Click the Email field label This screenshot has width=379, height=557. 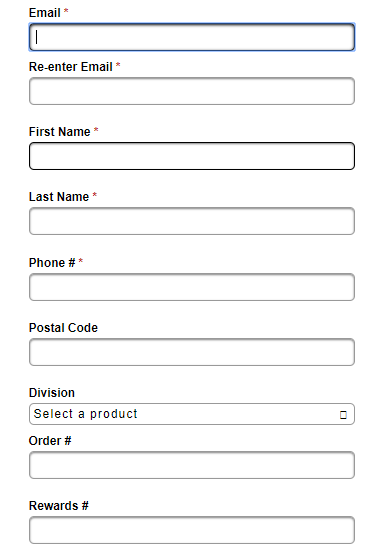click(44, 13)
